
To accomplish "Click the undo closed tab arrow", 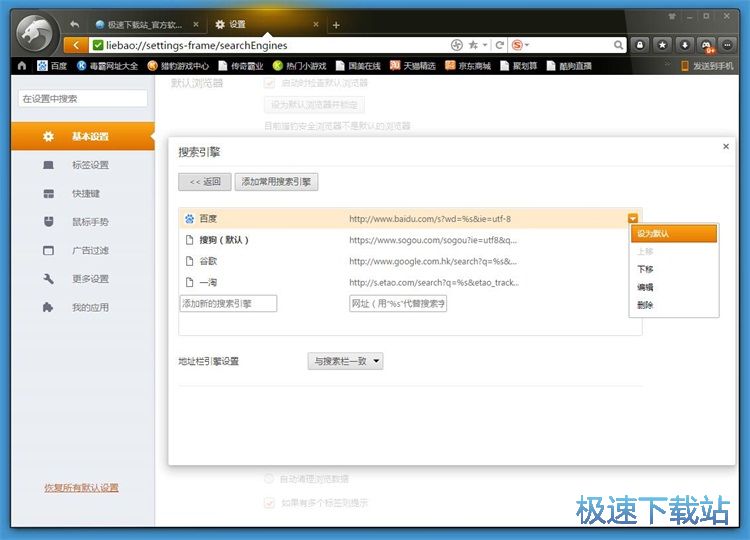I will point(75,24).
